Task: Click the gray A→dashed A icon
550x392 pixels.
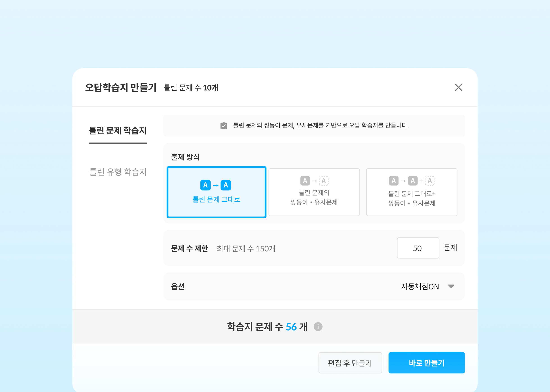Action: [x=314, y=180]
